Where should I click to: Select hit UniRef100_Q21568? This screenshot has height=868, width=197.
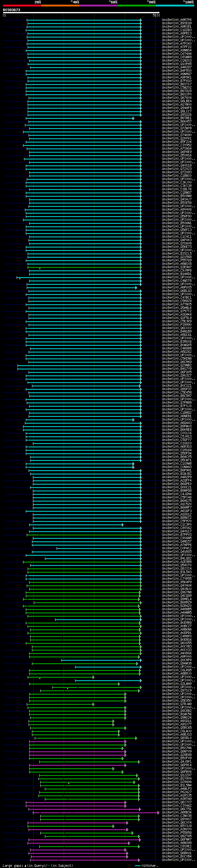pos(177,257)
